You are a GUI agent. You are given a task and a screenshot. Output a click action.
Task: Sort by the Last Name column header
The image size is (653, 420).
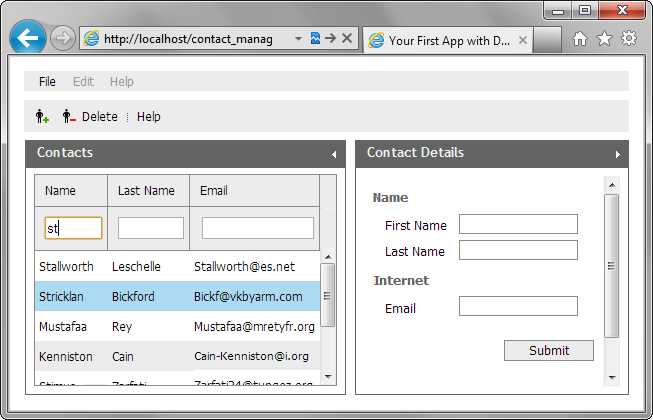pos(148,191)
